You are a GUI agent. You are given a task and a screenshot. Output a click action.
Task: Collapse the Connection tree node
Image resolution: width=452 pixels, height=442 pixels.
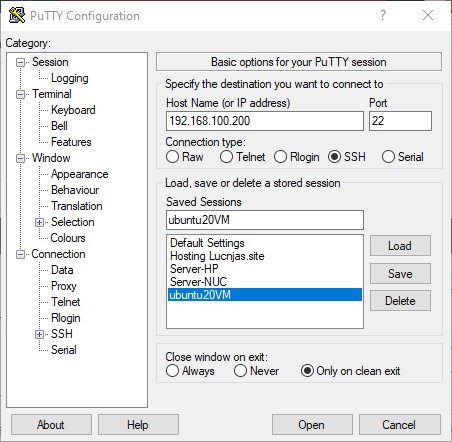(21, 254)
